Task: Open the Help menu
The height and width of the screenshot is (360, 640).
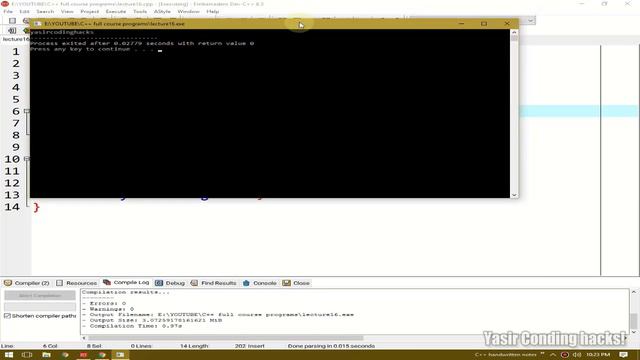Action: (213, 11)
